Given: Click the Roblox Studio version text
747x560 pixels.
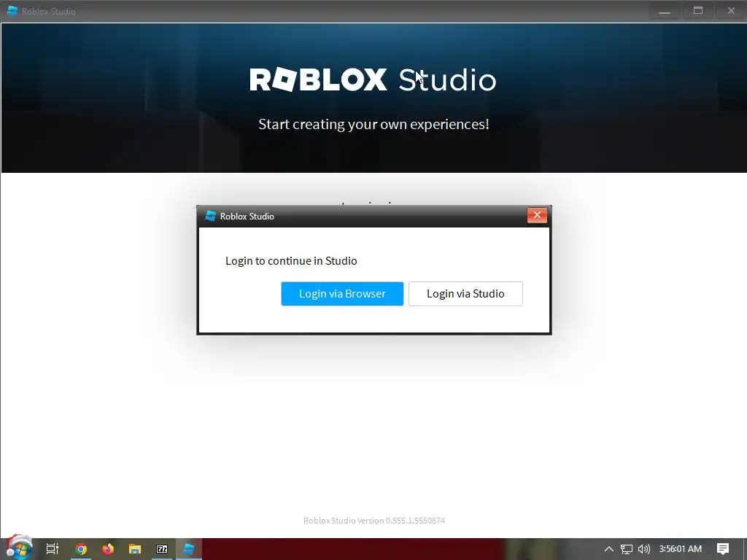Looking at the screenshot, I should [x=374, y=521].
